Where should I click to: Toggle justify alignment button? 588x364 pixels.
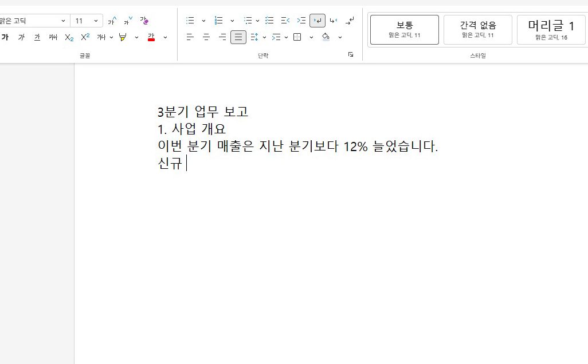(x=238, y=37)
